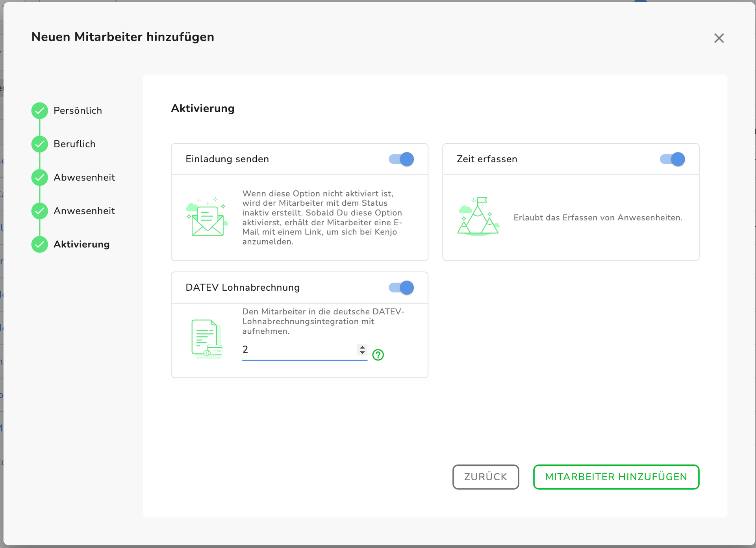Open the Anwesenheit step label
Screen dimensions: 756x548
(x=84, y=211)
